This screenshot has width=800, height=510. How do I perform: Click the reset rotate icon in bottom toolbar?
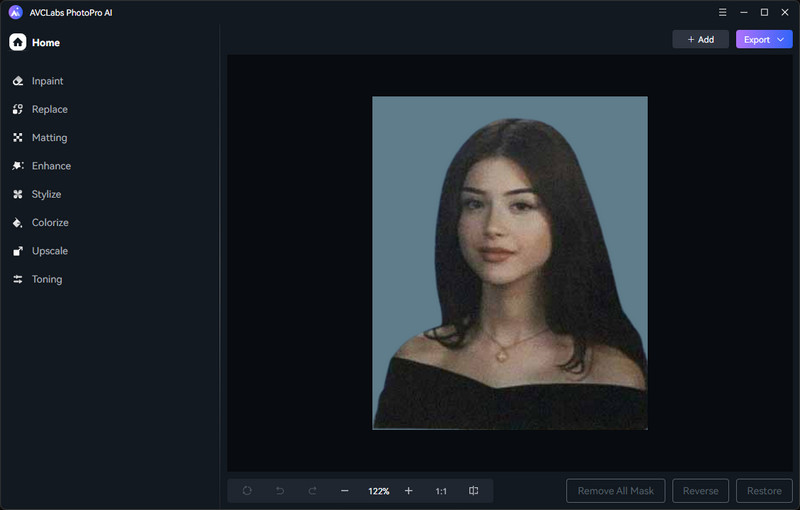click(247, 491)
